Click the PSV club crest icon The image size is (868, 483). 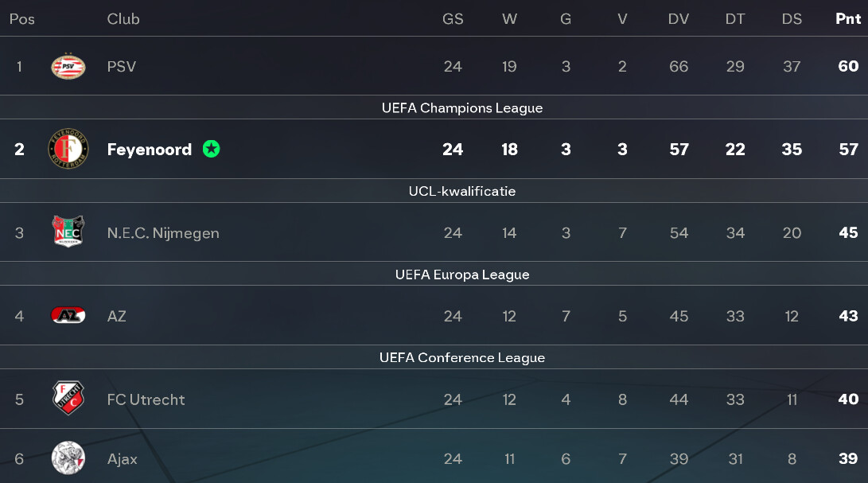click(x=68, y=66)
